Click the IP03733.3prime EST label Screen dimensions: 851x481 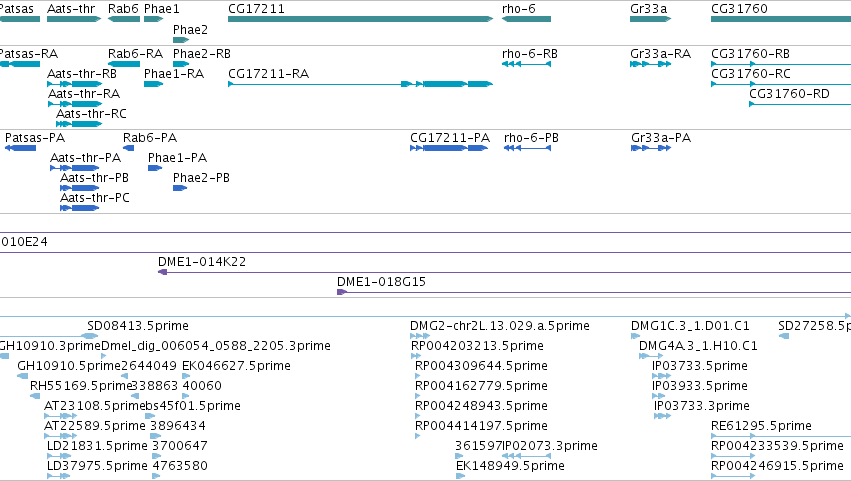(702, 406)
